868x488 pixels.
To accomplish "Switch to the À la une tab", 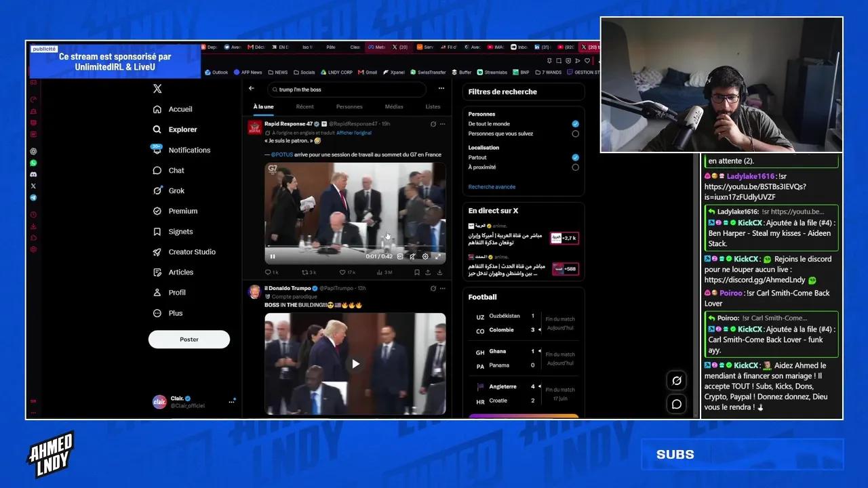I will click(x=264, y=106).
